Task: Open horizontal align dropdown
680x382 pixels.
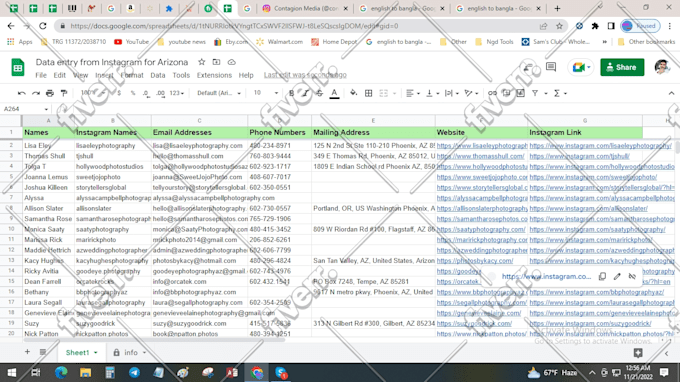Action: pyautogui.click(x=412, y=93)
